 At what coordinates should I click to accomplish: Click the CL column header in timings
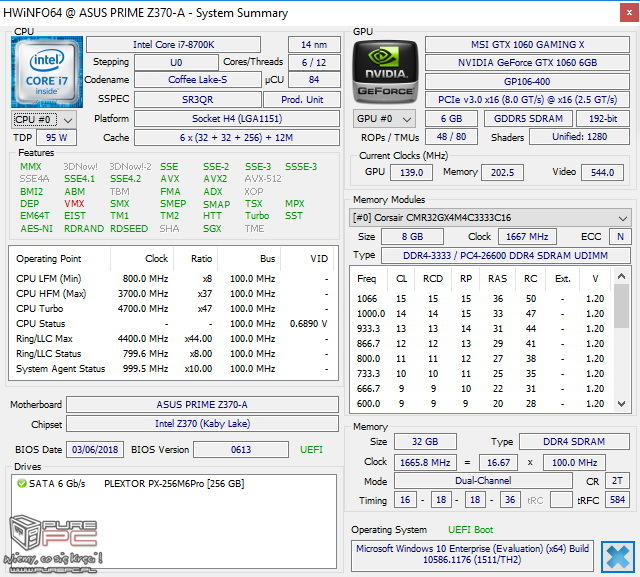click(401, 279)
